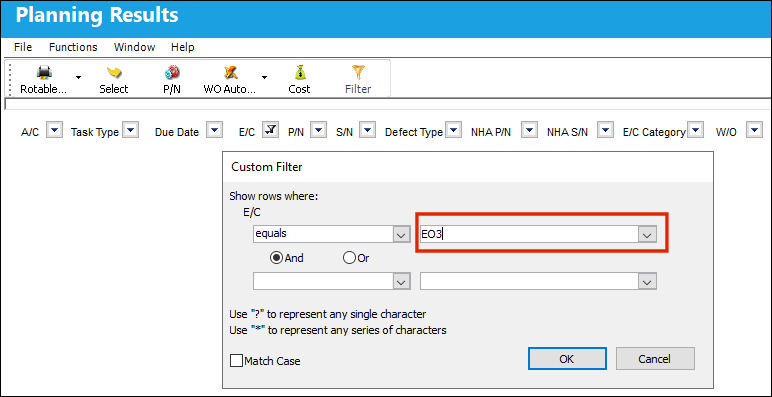Click the Filter funnel icon
This screenshot has height=397, width=772.
(358, 73)
